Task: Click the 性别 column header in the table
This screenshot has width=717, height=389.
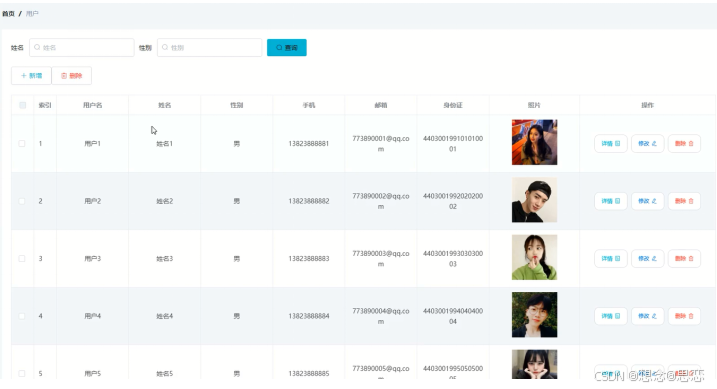Action: (x=236, y=105)
